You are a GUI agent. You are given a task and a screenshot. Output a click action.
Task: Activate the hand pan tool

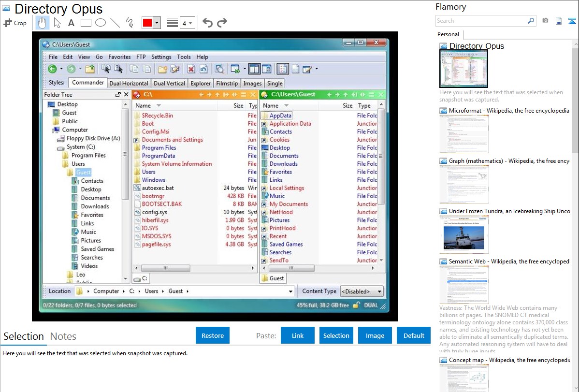(42, 23)
